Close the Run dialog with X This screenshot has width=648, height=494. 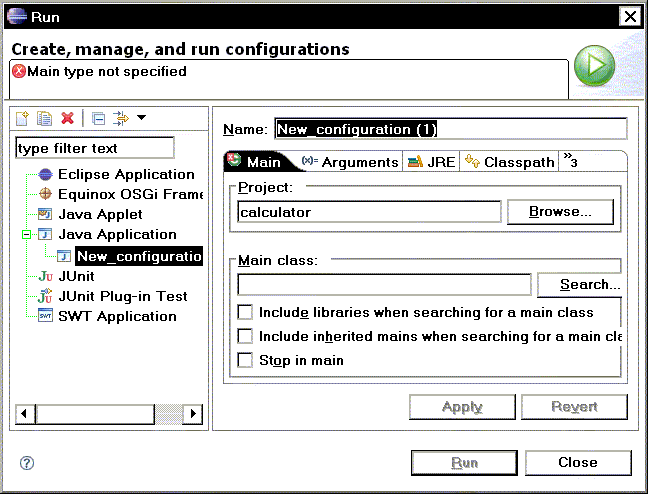[630, 17]
